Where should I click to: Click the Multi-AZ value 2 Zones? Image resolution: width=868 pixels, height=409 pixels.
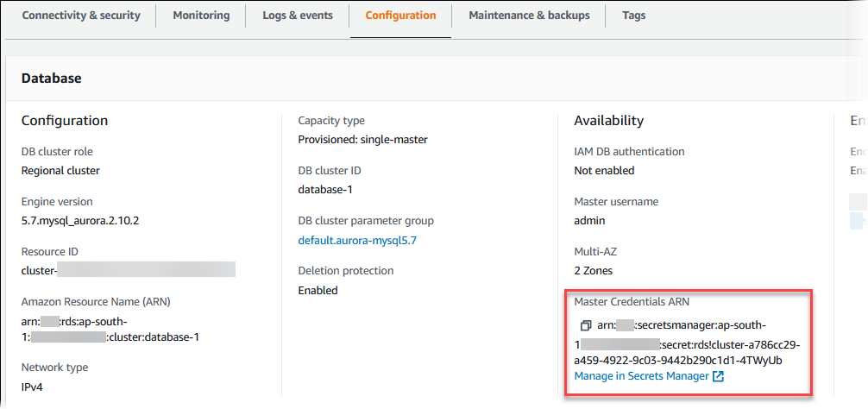click(594, 270)
